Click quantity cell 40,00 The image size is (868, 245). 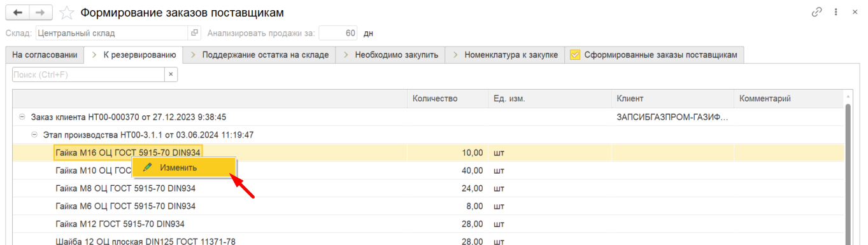[x=448, y=171]
